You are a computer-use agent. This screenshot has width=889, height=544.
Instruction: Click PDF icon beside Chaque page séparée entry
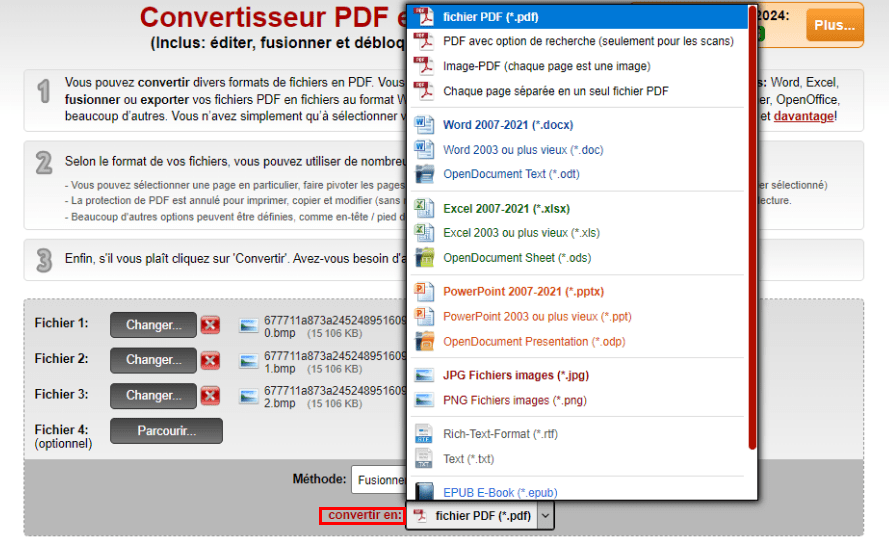point(424,91)
